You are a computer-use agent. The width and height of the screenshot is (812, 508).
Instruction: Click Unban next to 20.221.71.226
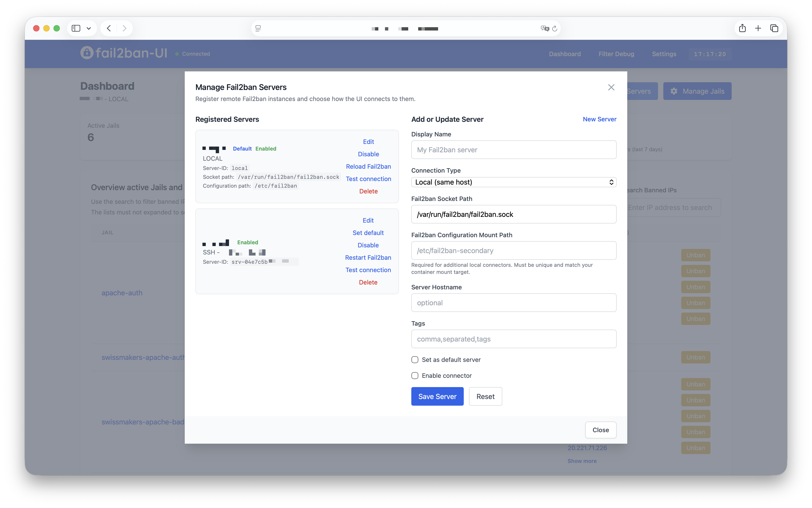(695, 448)
